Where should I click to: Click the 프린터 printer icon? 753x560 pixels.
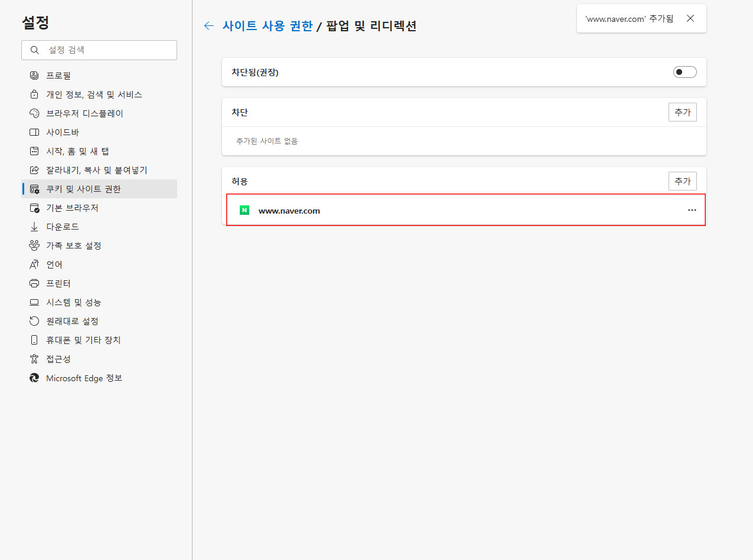click(x=34, y=283)
